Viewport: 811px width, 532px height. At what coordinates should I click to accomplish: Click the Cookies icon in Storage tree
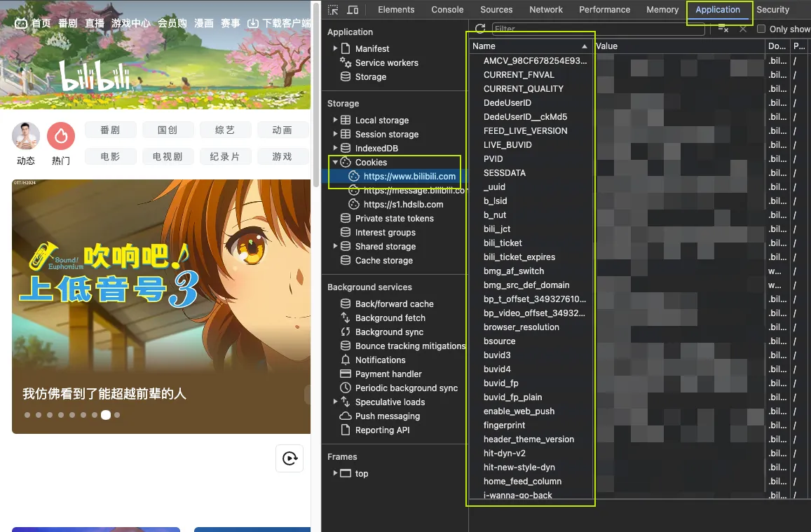(x=346, y=162)
